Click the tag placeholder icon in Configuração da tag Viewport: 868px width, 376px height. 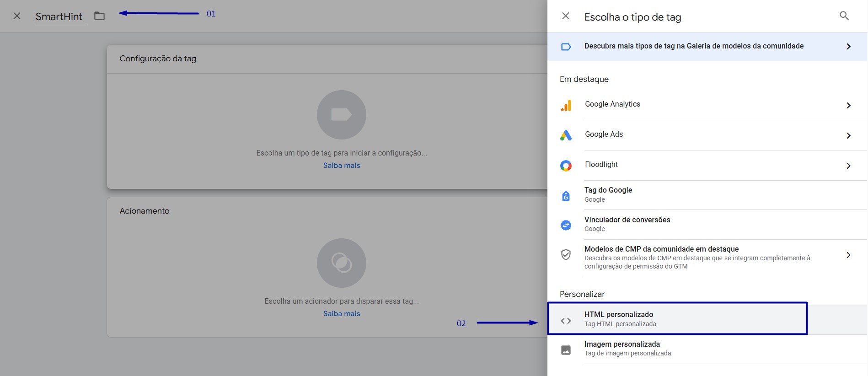tap(342, 115)
